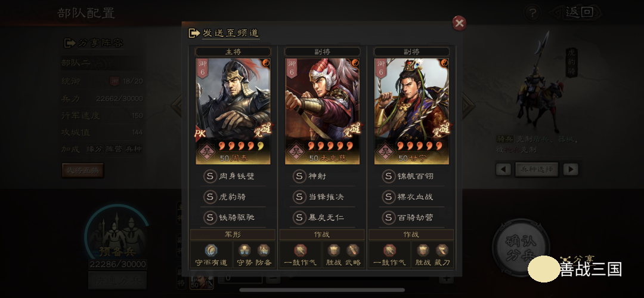The image size is (644, 298).
Task: Go back with the 返回 button
Action: (577, 13)
